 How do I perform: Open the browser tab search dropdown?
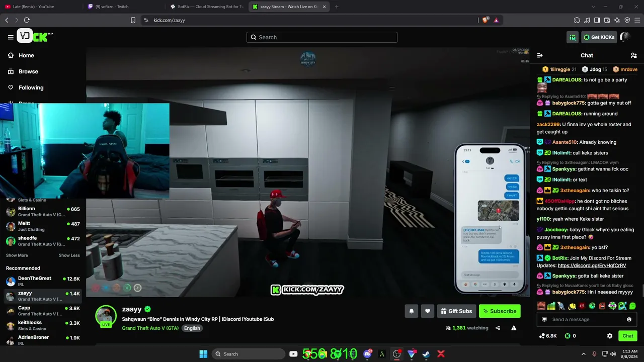593,7
